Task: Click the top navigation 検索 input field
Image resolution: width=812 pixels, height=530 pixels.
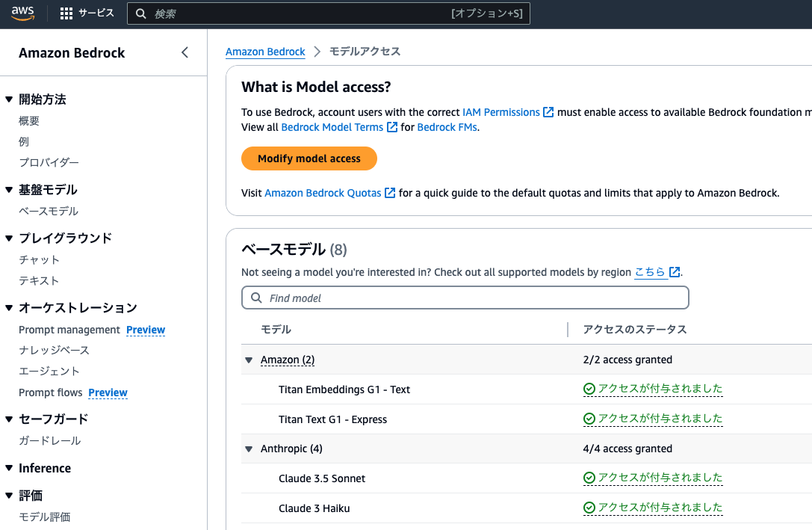Action: pos(329,13)
